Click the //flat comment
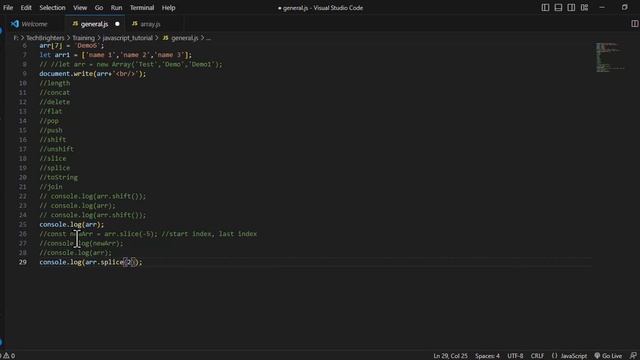Viewport: 640px width, 360px height. tap(51, 111)
